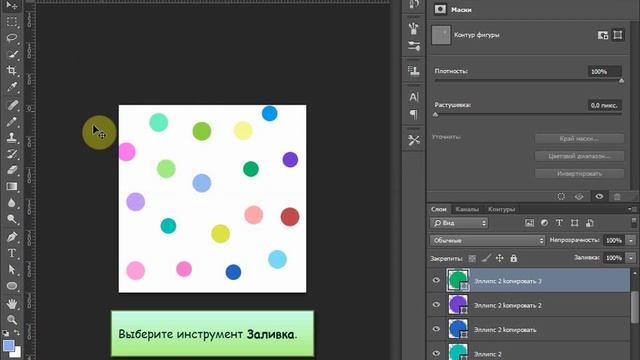The image size is (640, 360).
Task: Click the Край маски button
Action: tap(579, 139)
